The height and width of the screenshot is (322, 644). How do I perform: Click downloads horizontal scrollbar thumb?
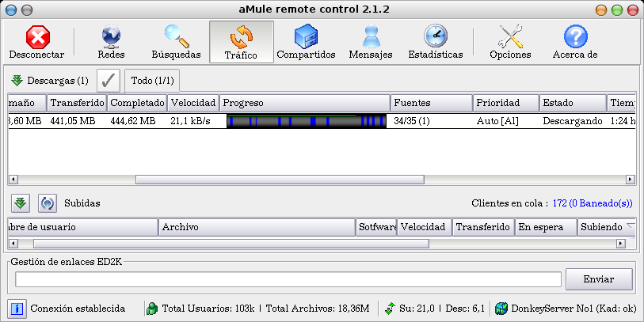click(280, 180)
